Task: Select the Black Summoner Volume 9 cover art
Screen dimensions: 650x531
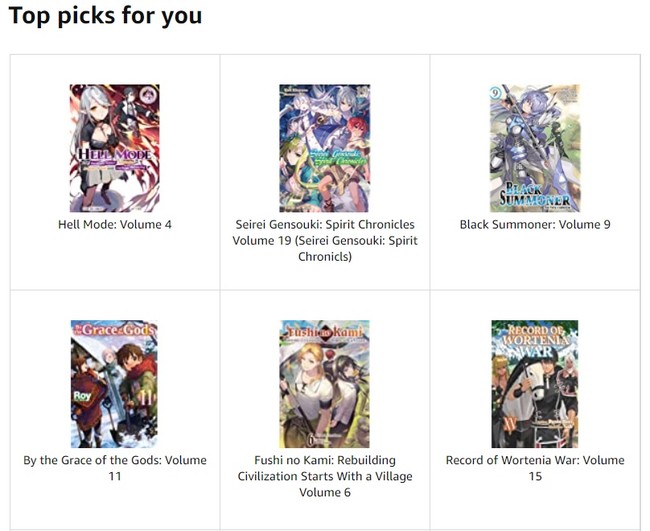Action: [535, 148]
